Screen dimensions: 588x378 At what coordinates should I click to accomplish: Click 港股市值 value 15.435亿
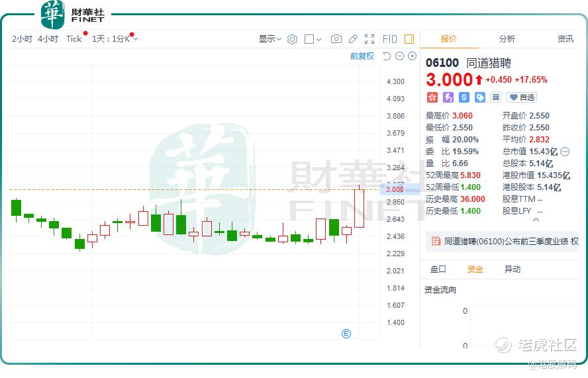coord(554,175)
